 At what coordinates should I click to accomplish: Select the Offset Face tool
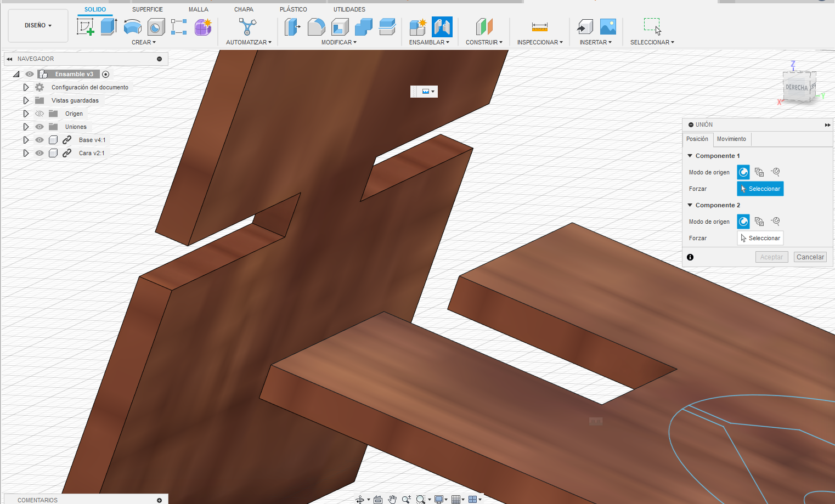[387, 26]
